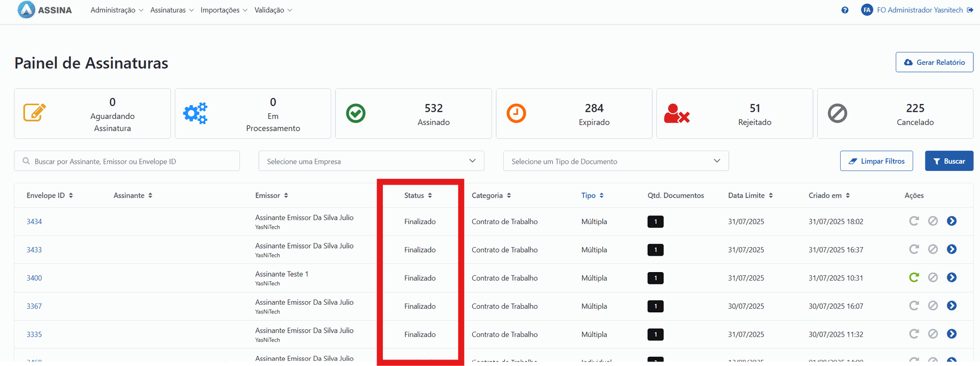Open the Administração menu
Viewport: 980px width, 366px height.
click(x=116, y=10)
